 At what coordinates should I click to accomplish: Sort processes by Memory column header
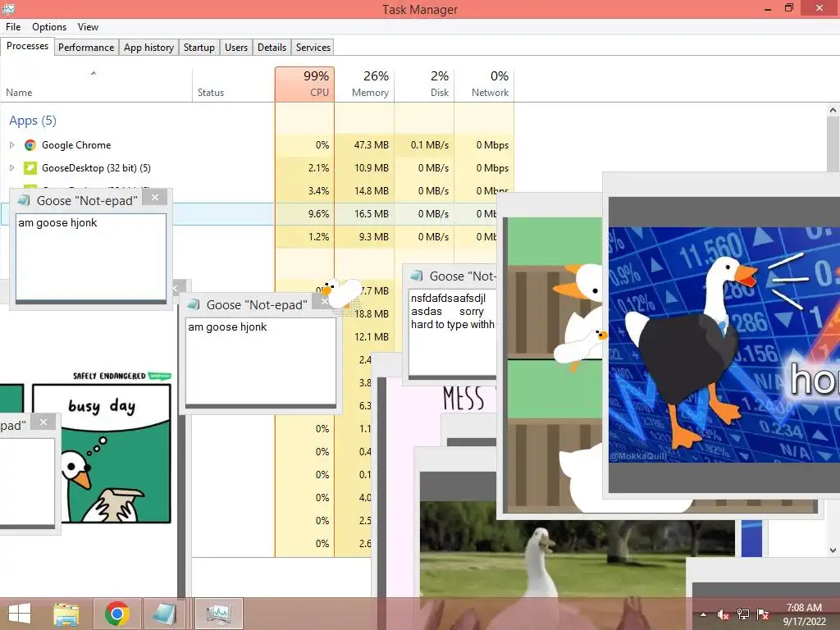coord(364,84)
